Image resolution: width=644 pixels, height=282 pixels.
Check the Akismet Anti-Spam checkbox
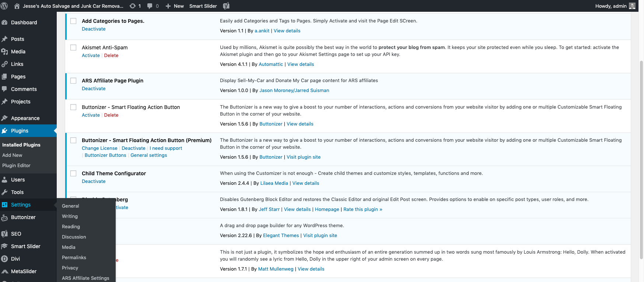pyautogui.click(x=73, y=47)
